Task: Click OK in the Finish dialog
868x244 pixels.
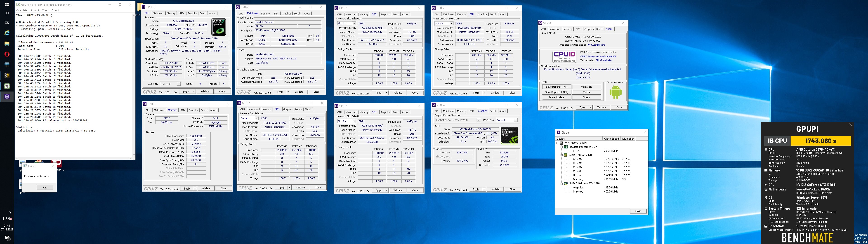Action: [x=45, y=188]
